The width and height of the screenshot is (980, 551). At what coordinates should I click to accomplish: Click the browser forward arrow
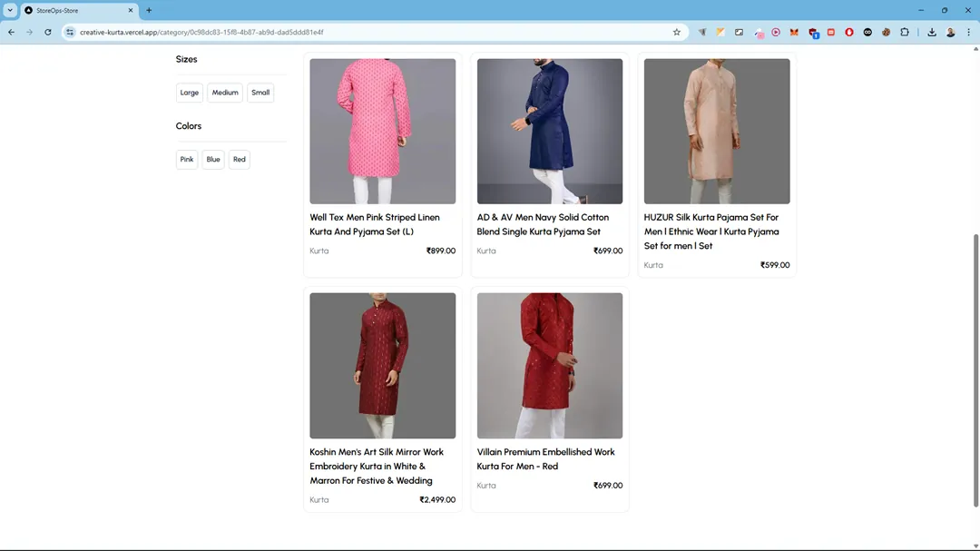tap(29, 32)
